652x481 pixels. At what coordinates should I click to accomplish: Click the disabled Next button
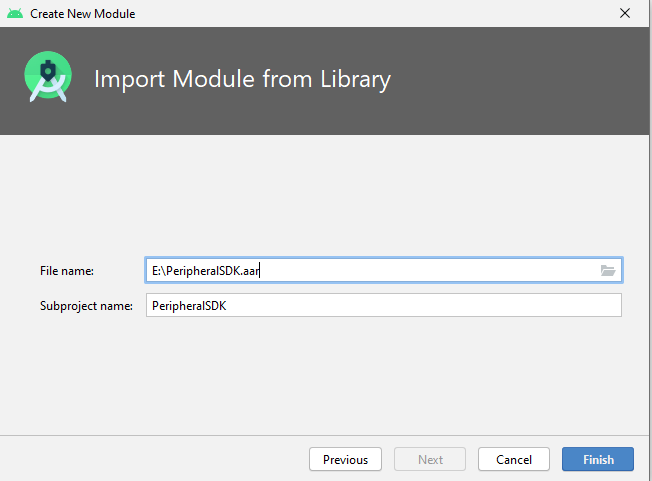point(430,459)
